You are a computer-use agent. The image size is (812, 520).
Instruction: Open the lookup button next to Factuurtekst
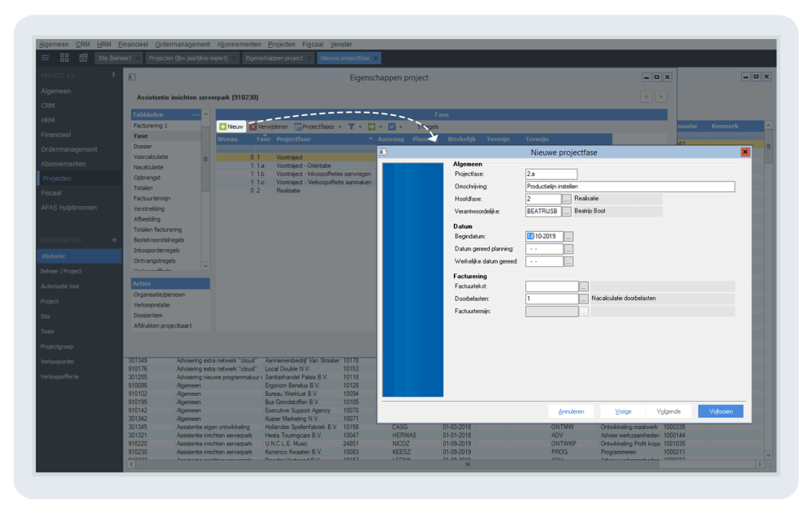pyautogui.click(x=584, y=286)
